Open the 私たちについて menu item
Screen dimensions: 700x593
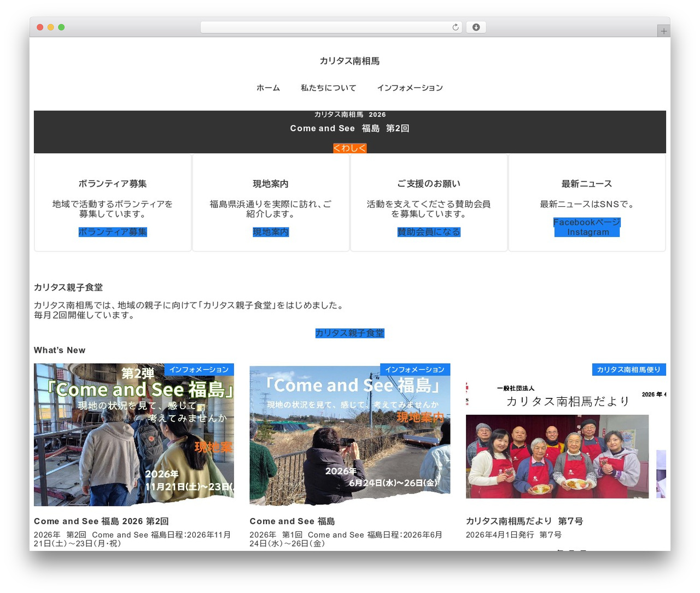pos(328,88)
